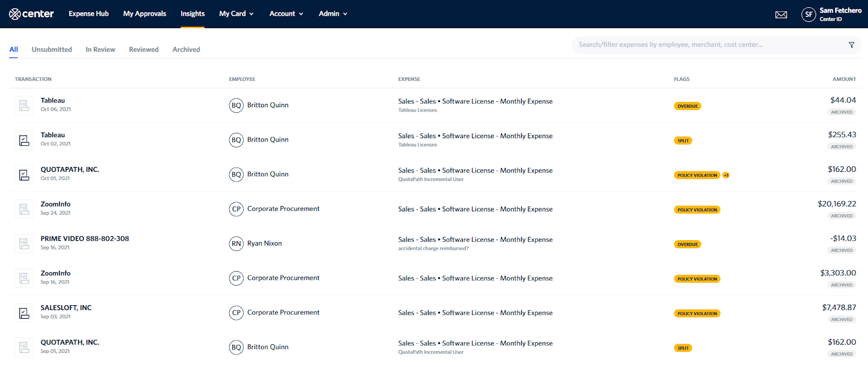Click POLICY VIOLATION flag for $20,169.22
Screen dimensions: 868x367
click(697, 210)
